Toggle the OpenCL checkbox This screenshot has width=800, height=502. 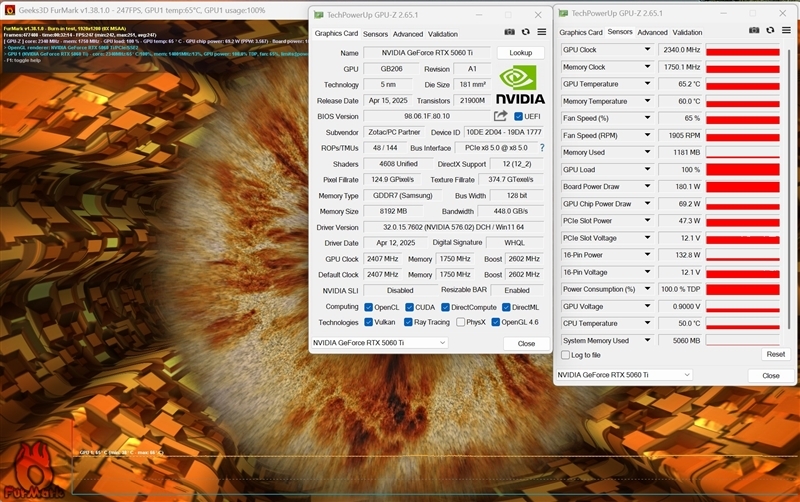(368, 307)
